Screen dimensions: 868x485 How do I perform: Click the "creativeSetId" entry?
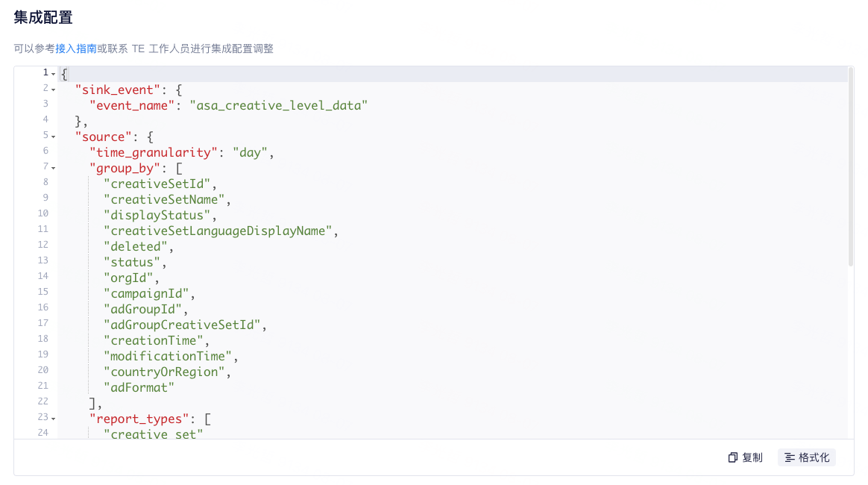157,184
